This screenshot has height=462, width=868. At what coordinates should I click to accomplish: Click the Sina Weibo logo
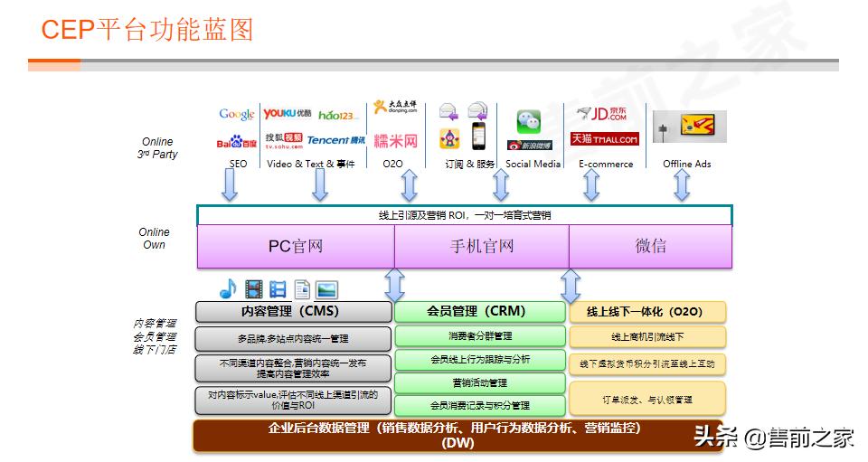tap(530, 145)
